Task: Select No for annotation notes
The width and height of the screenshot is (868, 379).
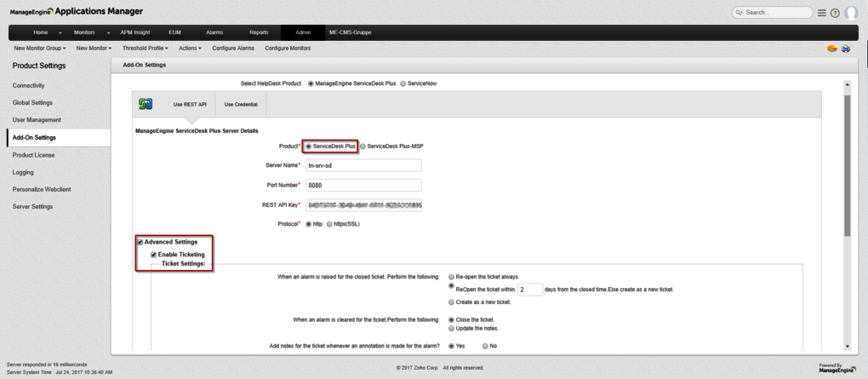Action: 485,346
